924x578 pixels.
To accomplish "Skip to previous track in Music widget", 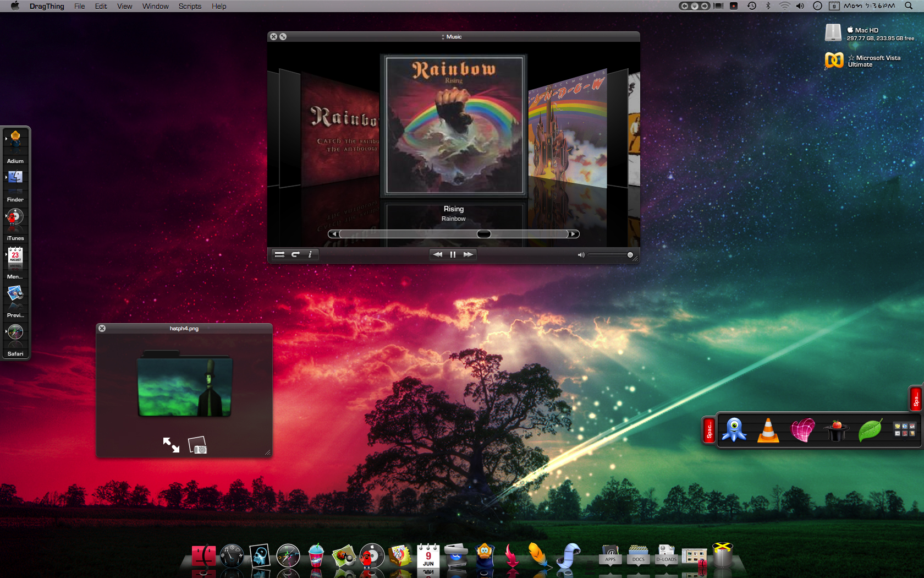I will (438, 254).
